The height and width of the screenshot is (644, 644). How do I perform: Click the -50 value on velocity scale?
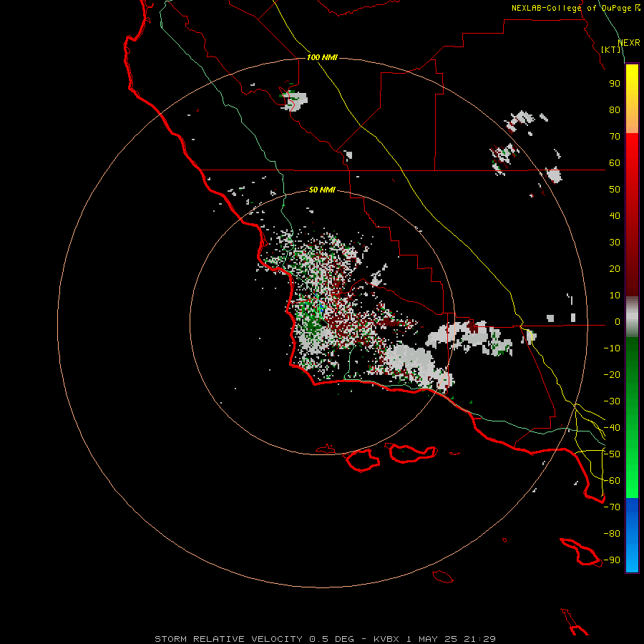612,454
